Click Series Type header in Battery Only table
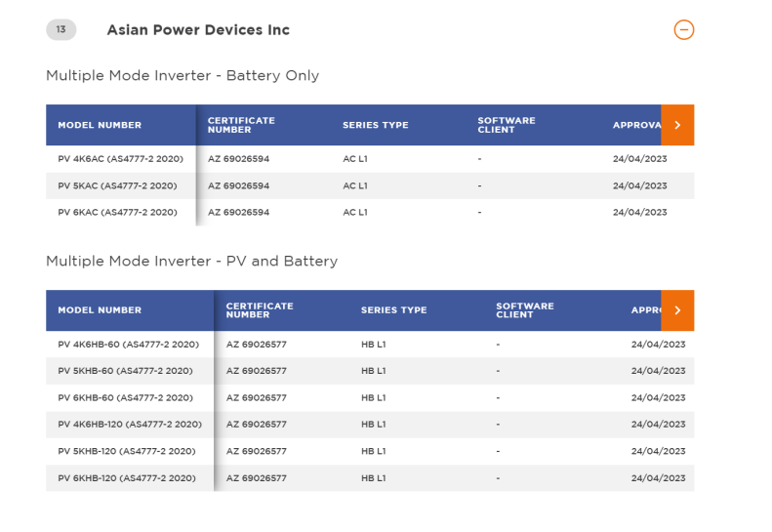Viewport: 772px width, 532px height. (375, 125)
